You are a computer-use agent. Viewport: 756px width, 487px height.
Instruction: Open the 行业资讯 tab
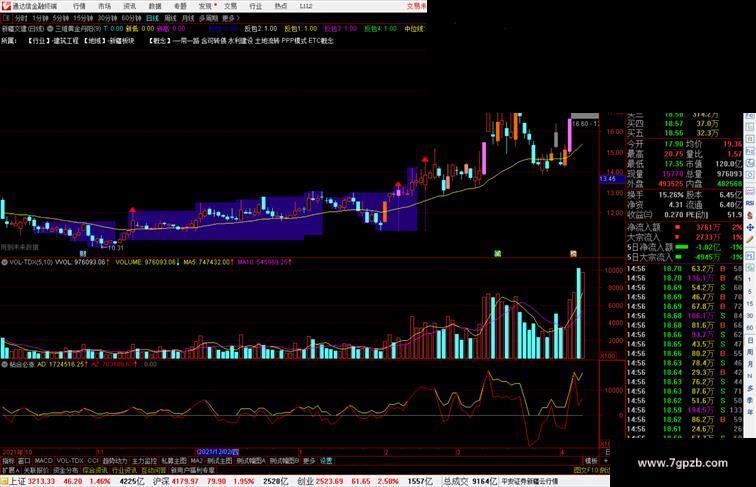click(x=124, y=470)
